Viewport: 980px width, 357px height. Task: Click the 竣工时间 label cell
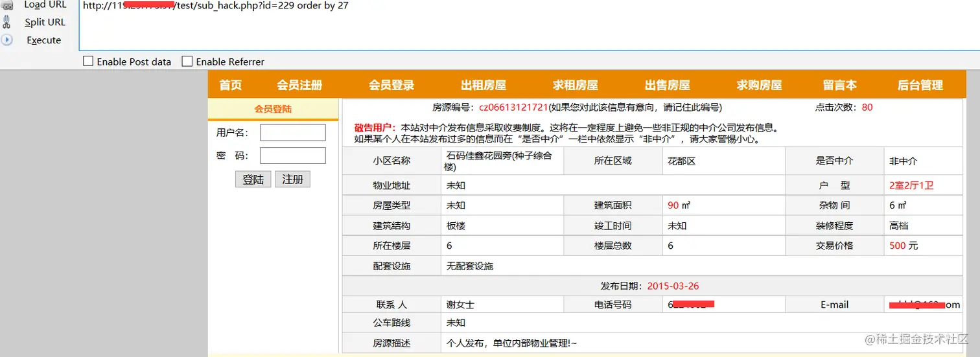point(613,226)
